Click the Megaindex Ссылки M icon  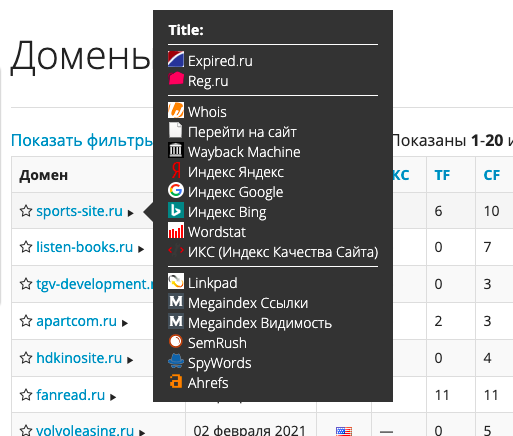[176, 301]
